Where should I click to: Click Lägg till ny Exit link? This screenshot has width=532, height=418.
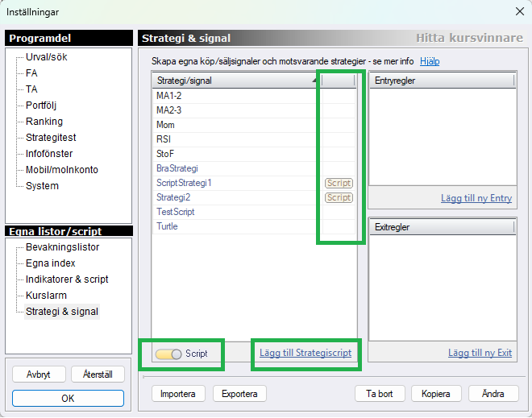(x=480, y=353)
